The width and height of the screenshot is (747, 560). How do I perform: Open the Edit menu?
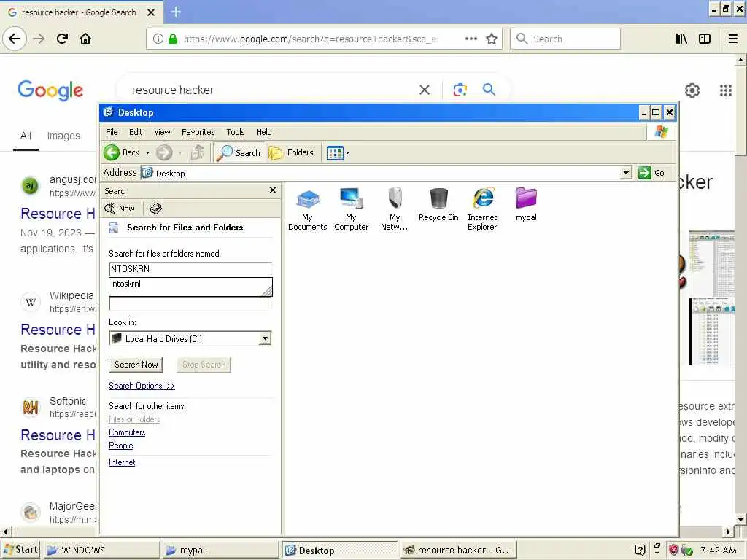coord(136,132)
